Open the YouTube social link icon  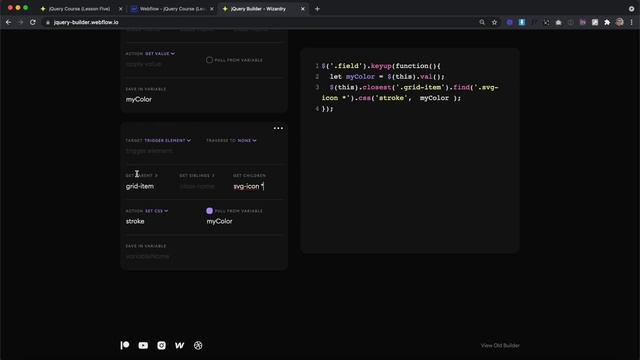coord(143,345)
